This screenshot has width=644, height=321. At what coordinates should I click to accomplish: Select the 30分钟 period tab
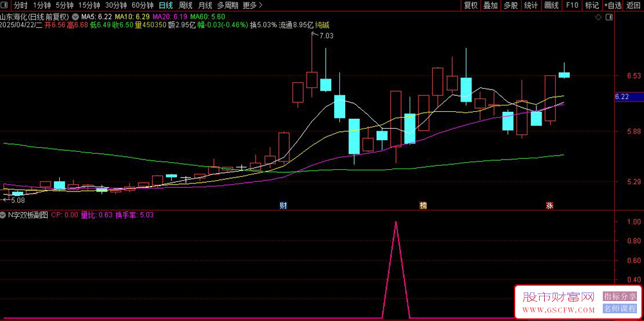click(x=116, y=5)
